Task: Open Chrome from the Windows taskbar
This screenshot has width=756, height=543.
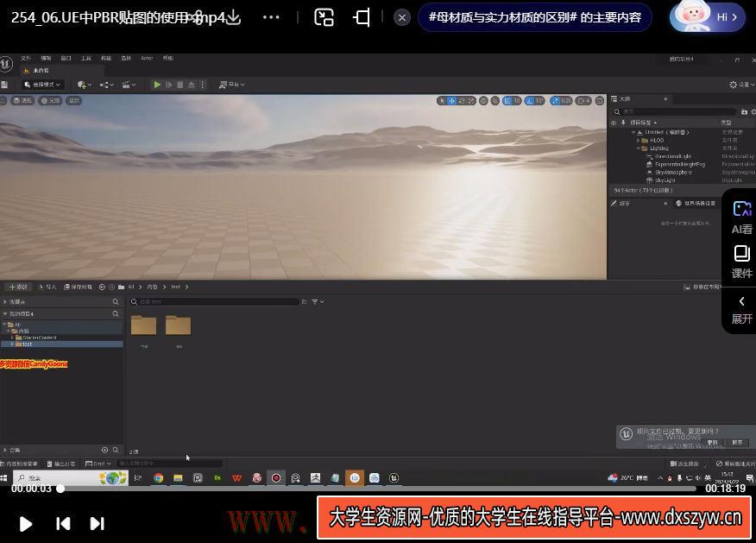Action: [158, 478]
